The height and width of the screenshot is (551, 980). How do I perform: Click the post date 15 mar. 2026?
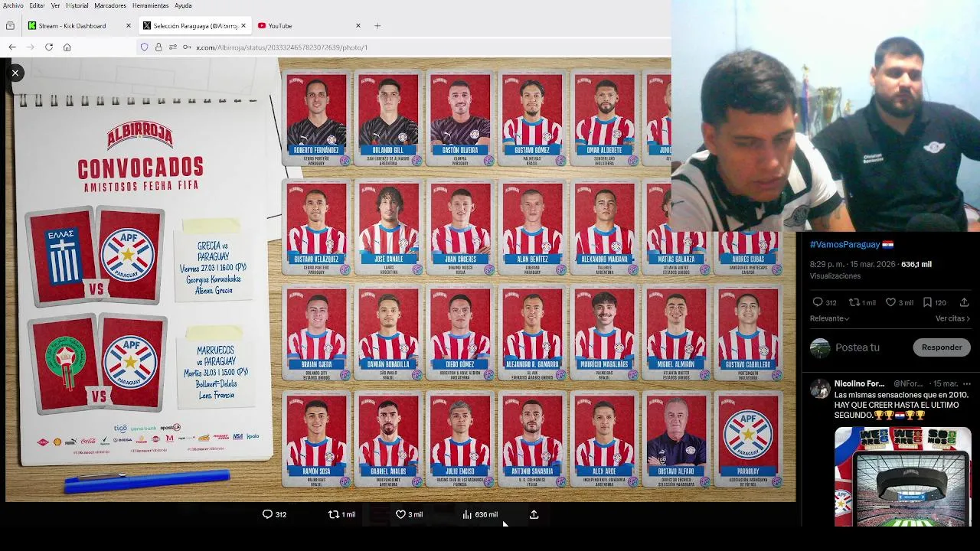point(873,264)
